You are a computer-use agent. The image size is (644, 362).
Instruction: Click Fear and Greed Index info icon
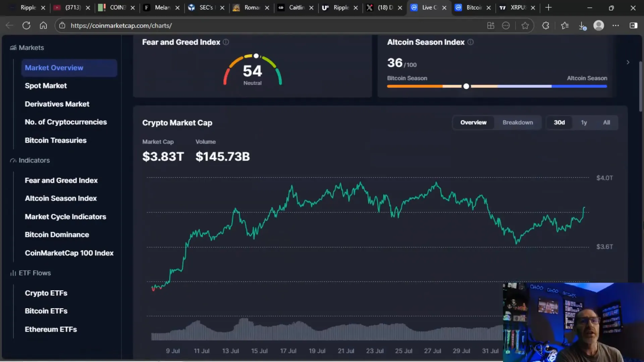(x=226, y=42)
